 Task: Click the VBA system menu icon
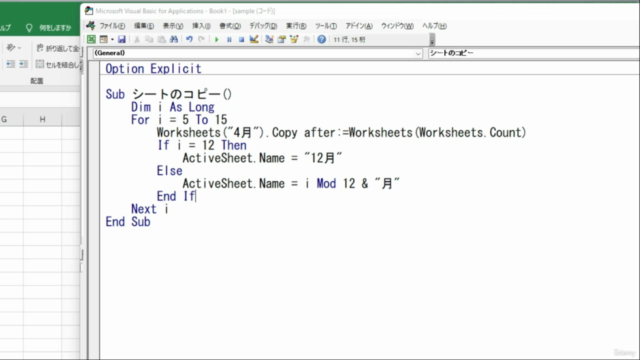pos(91,26)
